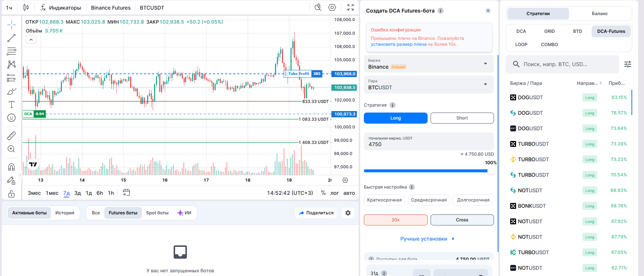Image resolution: width=644 pixels, height=276 pixels.
Task: Open the emoji icons tool
Action: [x=11, y=118]
